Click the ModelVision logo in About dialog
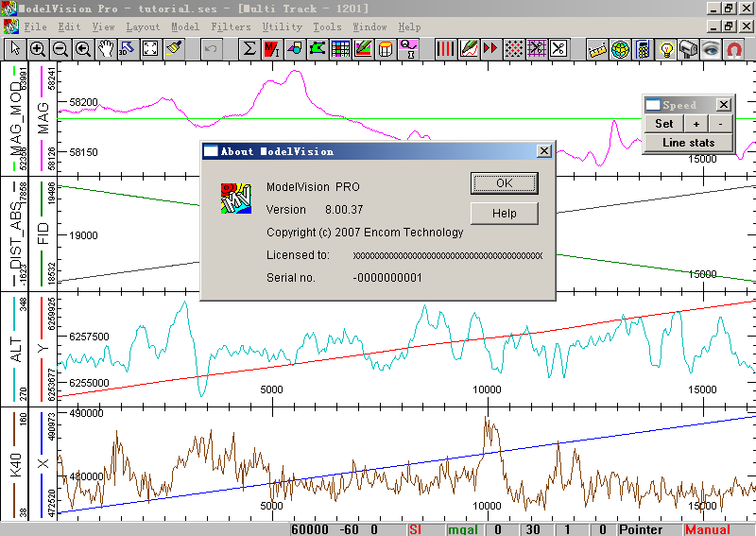 point(236,199)
